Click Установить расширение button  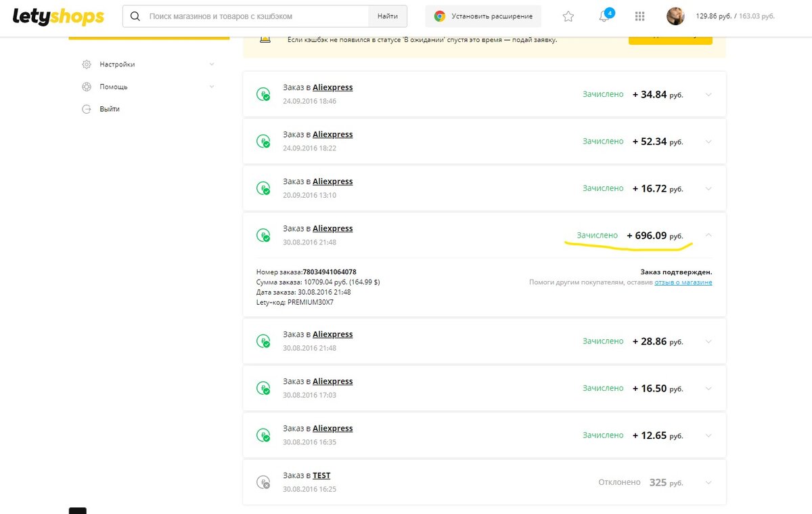point(483,16)
